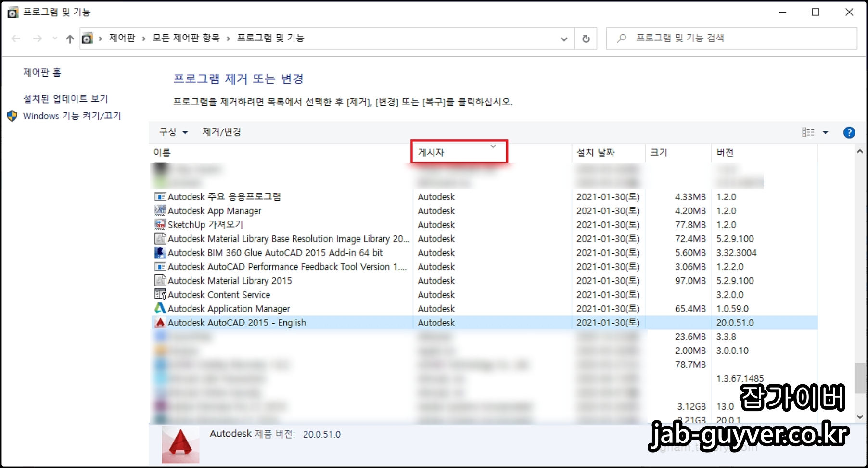The width and height of the screenshot is (868, 468).
Task: Expand chevron after 제어판 breadcrumb
Action: pos(143,39)
